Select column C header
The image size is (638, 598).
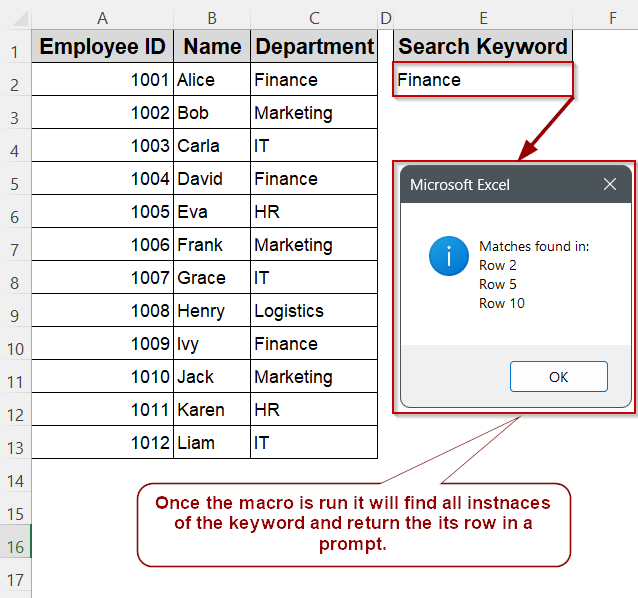[314, 17]
